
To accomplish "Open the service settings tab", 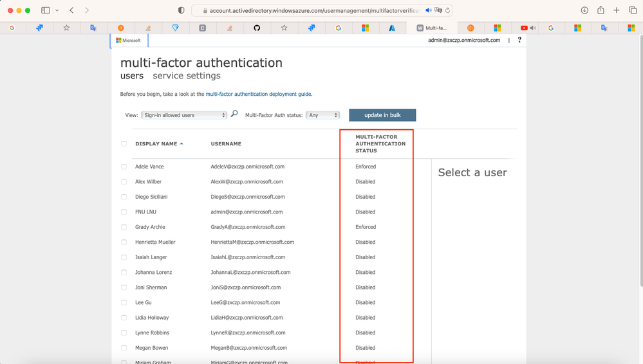I will point(187,76).
